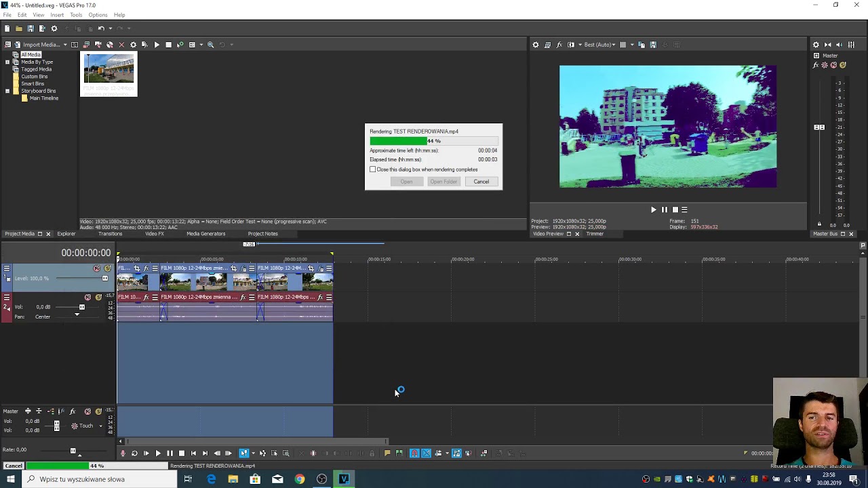The height and width of the screenshot is (488, 868).
Task: Switch to the Trimmer tab
Action: click(595, 234)
